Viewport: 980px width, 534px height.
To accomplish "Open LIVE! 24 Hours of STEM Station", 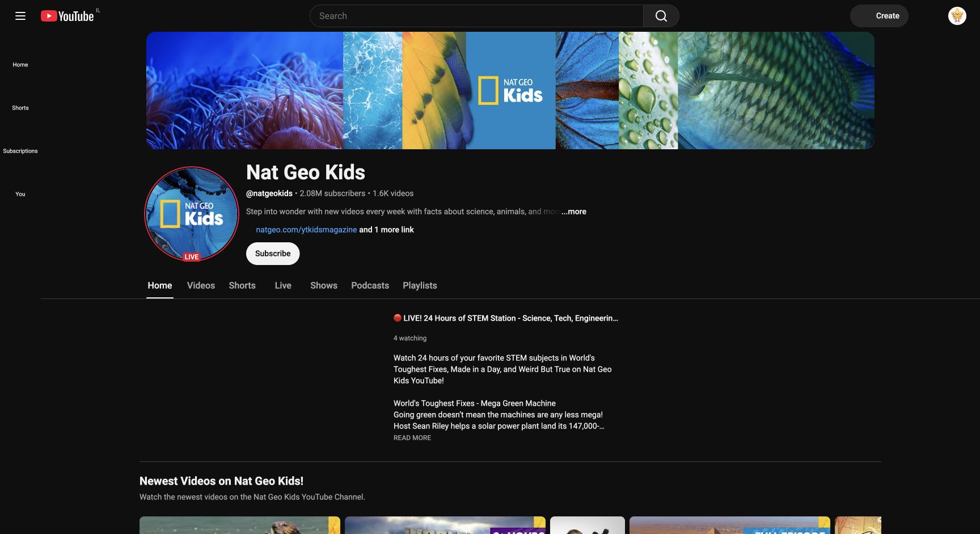I will 506,318.
